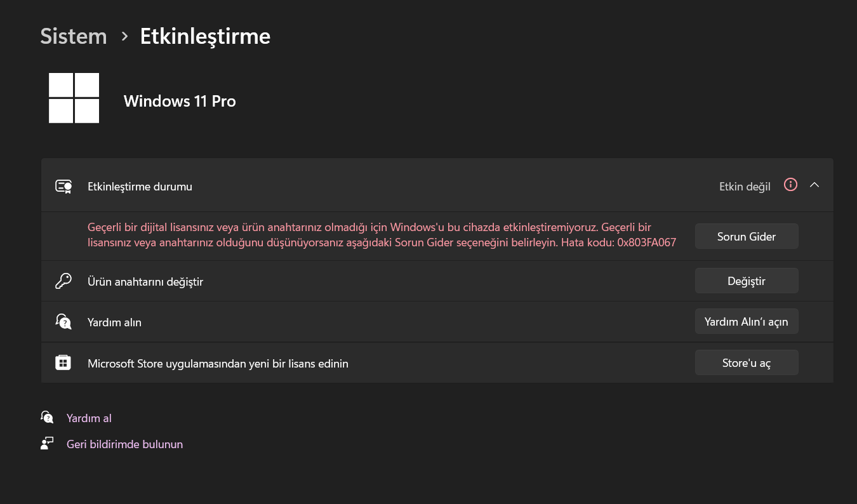Open the Yardım al link
This screenshot has width=857, height=504.
click(89, 418)
